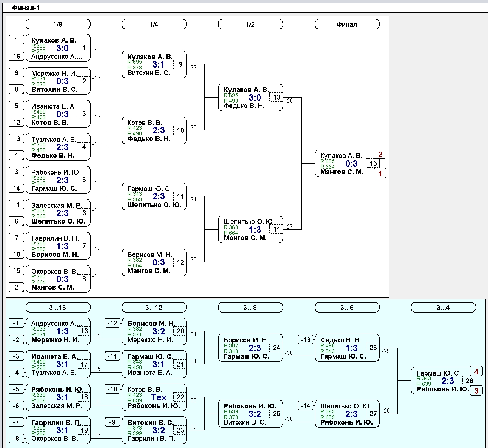Viewport: 488px width, 448px height.
Task: Select the 3...16 round header
Action: tap(58, 308)
